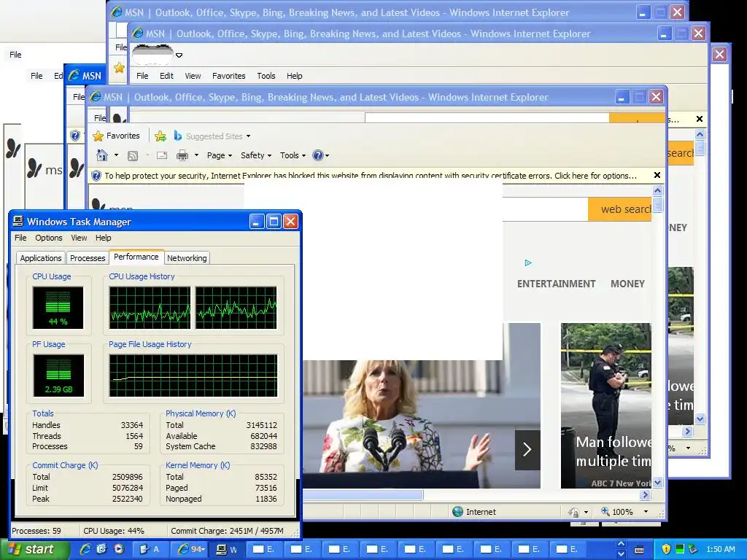
Task: Click yellow star icon in the second IE window
Action: (119, 68)
